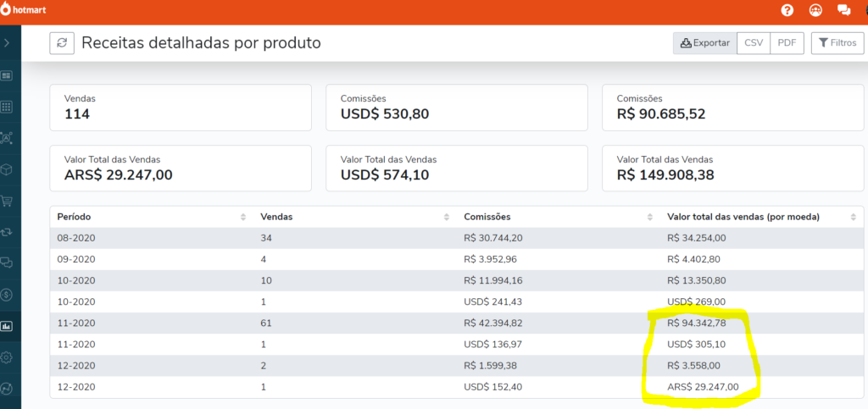
Task: Open the shopping cart sidebar icon
Action: coord(7,201)
